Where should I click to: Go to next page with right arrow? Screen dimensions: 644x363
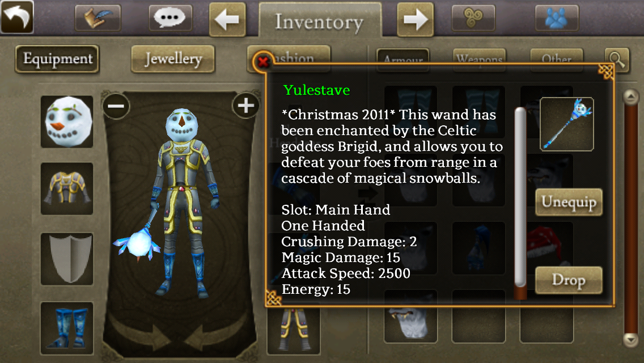415,19
